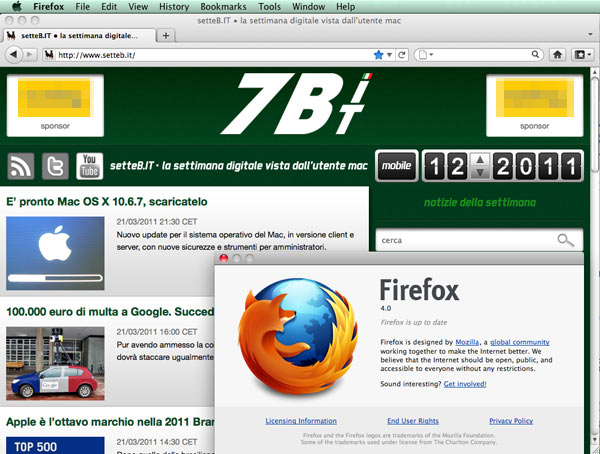
Task: Open the search engine selector dropdown
Action: pyautogui.click(x=428, y=54)
